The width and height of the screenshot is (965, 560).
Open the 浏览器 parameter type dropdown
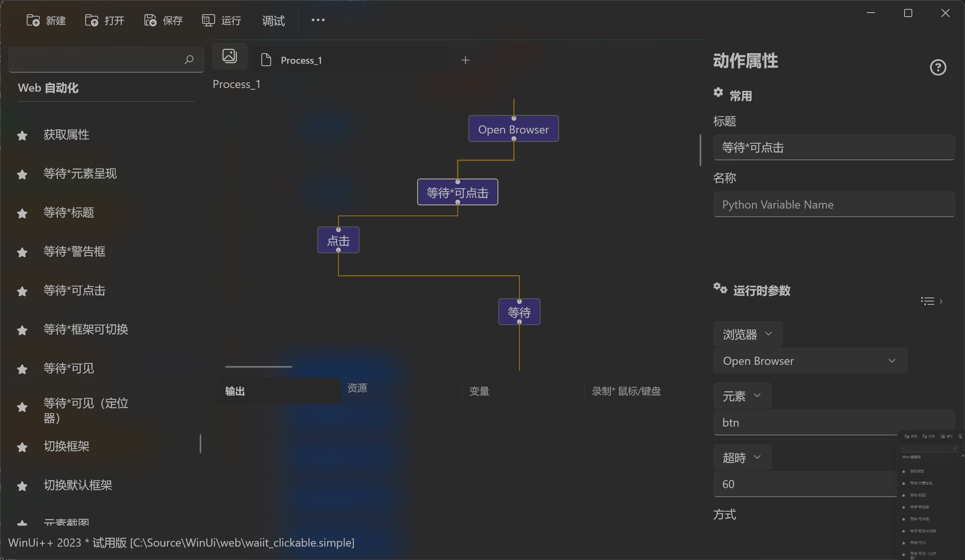(747, 334)
